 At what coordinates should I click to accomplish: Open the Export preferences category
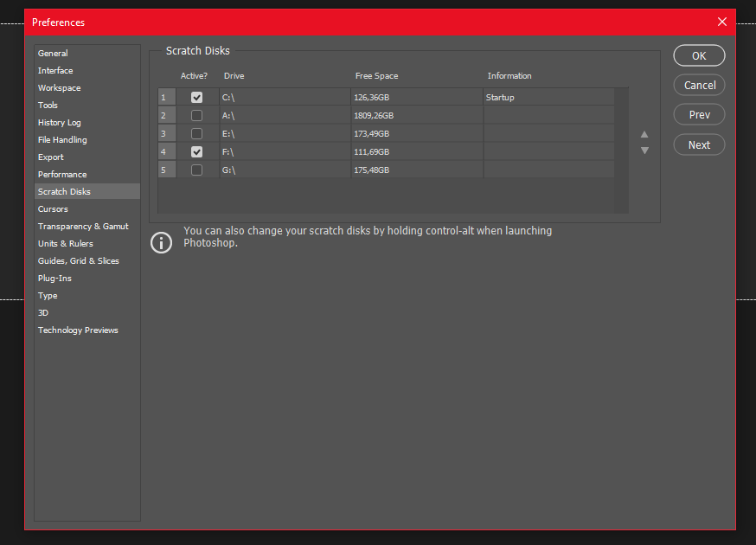[87, 157]
